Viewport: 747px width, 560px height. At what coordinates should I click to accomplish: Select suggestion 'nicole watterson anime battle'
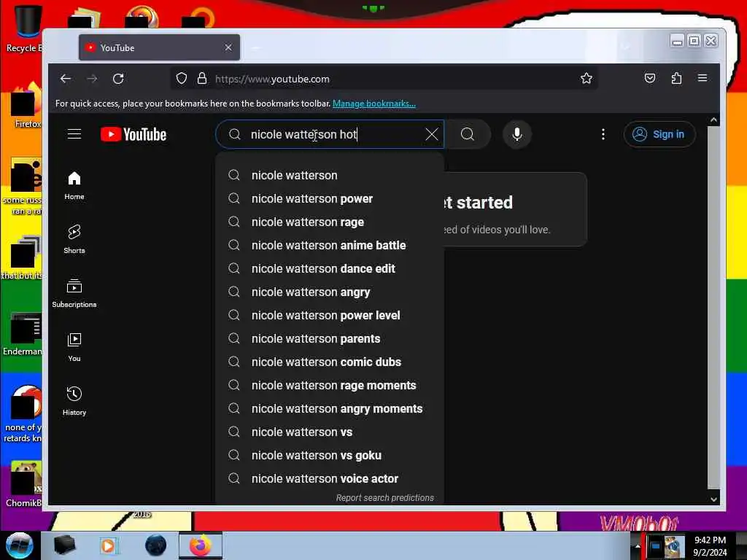click(330, 245)
